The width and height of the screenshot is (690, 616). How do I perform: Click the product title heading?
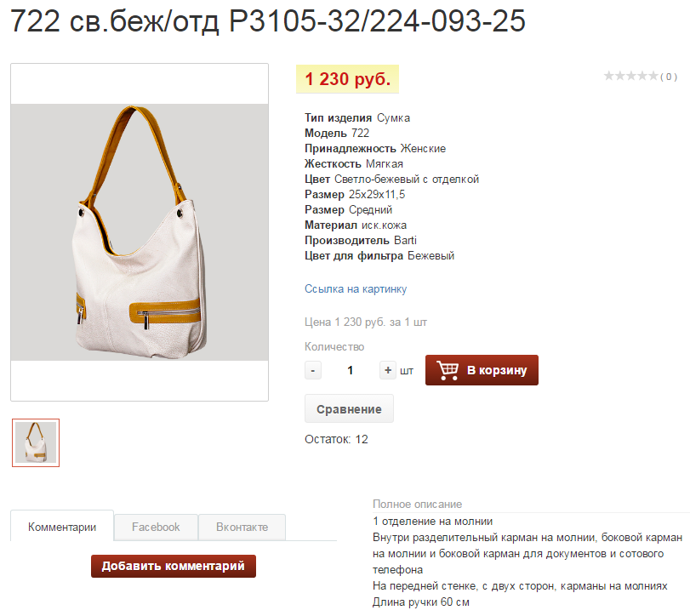[x=268, y=20]
